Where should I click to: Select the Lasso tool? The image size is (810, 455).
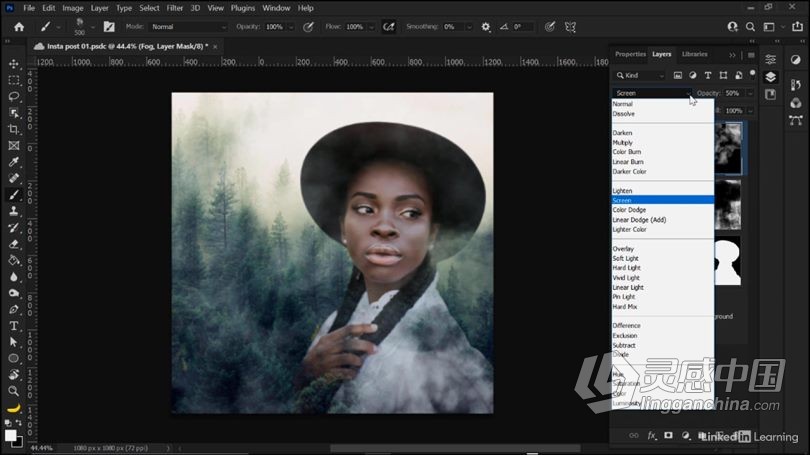[x=14, y=96]
